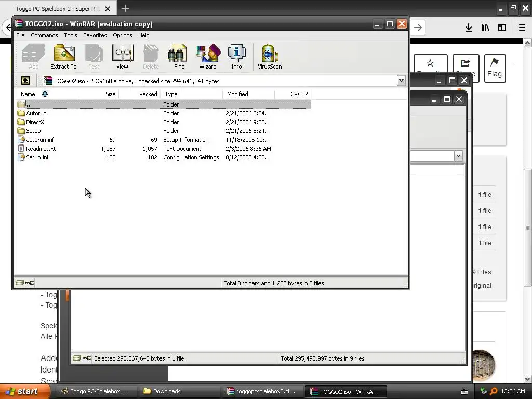Go up one level using arrow button
This screenshot has width=532, height=399.
25,81
